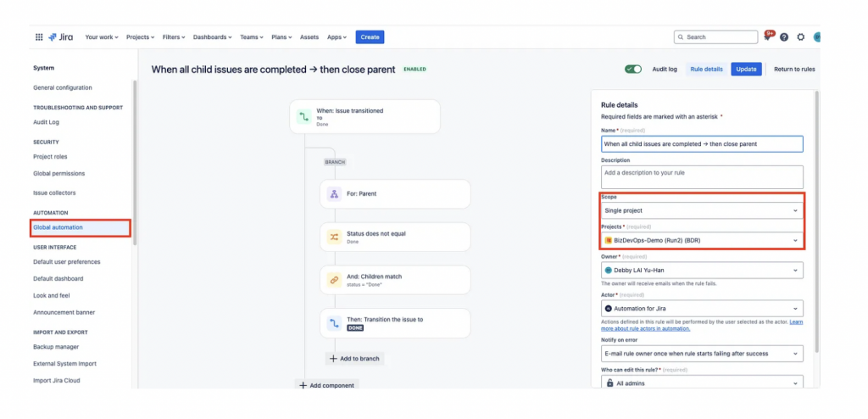Image resolution: width=868 pixels, height=419 pixels.
Task: Open Issue collectors in the sidebar
Action: coord(54,193)
